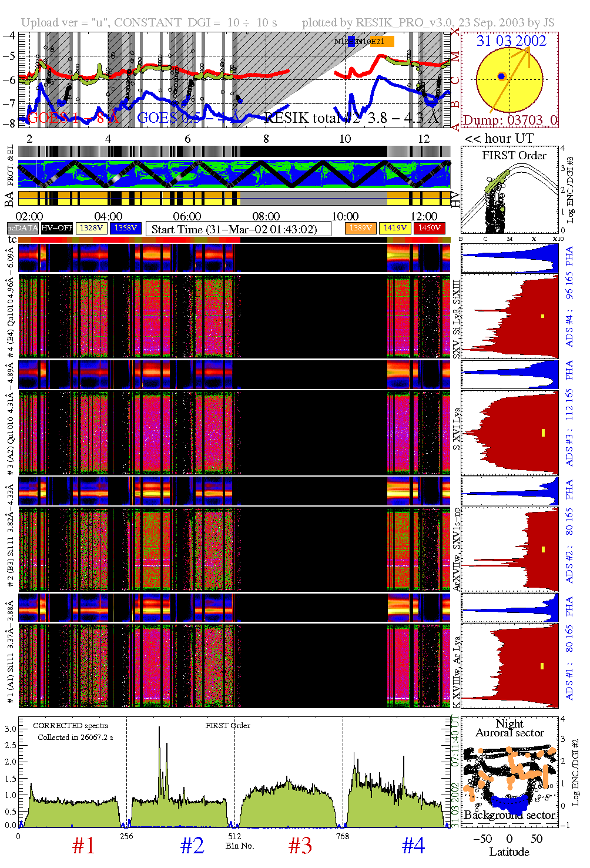
Task: Click the yellow marker in ADS #1 histogram
Action: coord(542,666)
